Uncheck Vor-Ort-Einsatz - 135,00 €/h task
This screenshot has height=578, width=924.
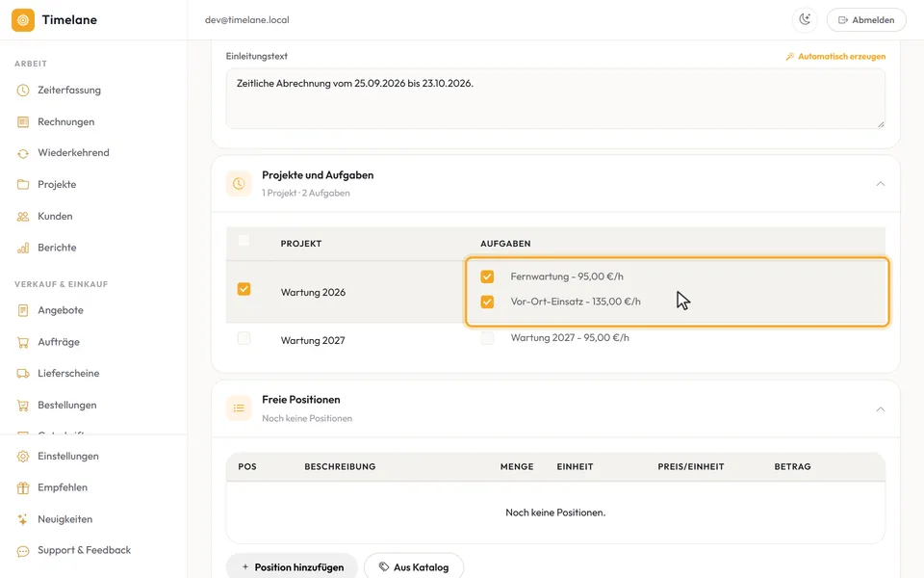coord(487,302)
